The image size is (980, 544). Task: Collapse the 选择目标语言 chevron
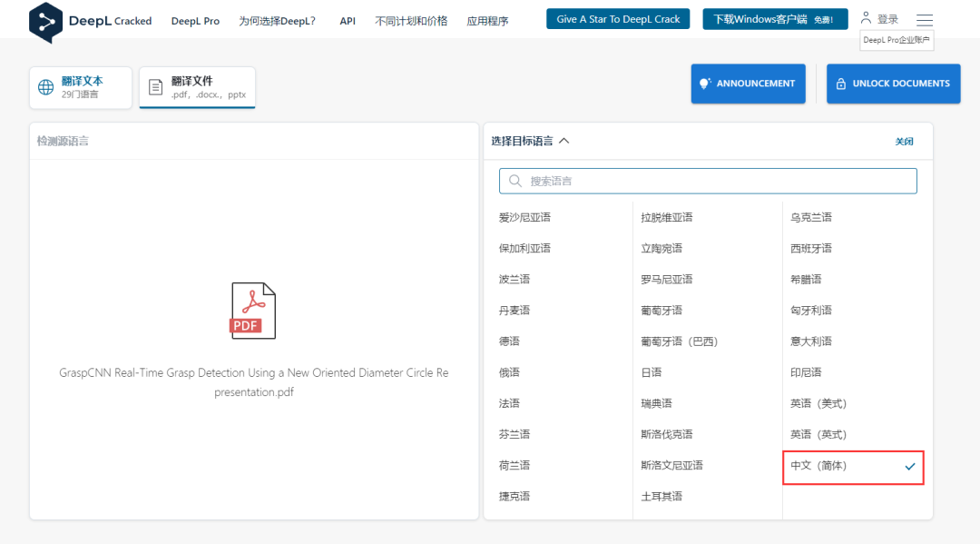(563, 141)
